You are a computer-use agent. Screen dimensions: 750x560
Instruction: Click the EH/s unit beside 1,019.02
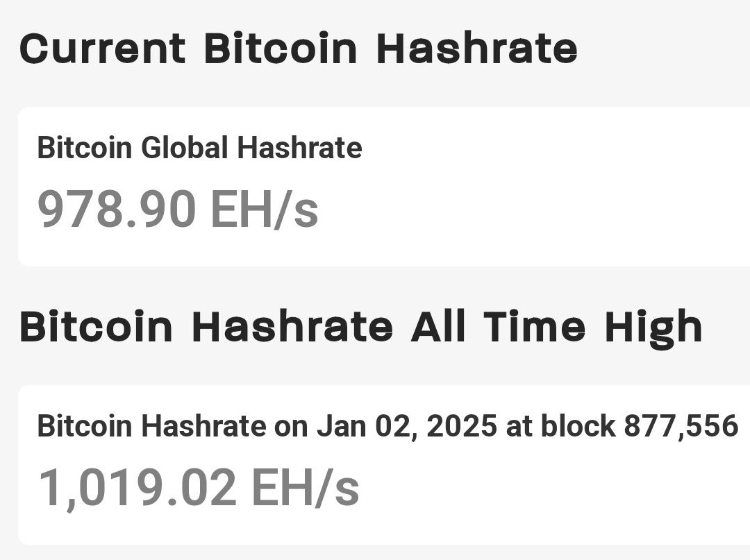305,488
